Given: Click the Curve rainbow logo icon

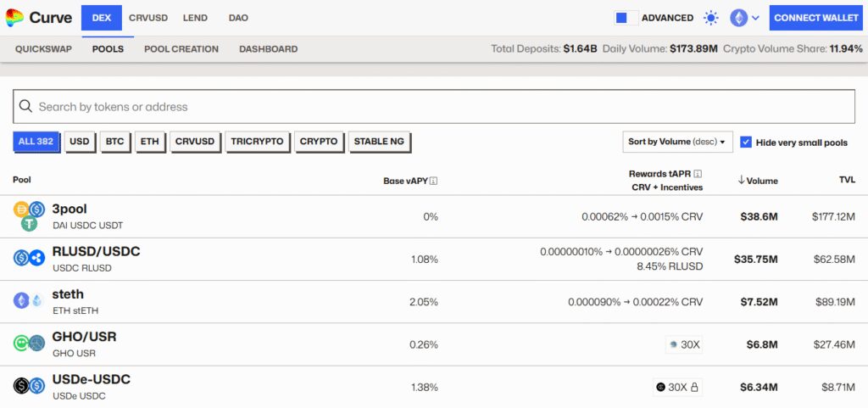Looking at the screenshot, I should point(14,18).
